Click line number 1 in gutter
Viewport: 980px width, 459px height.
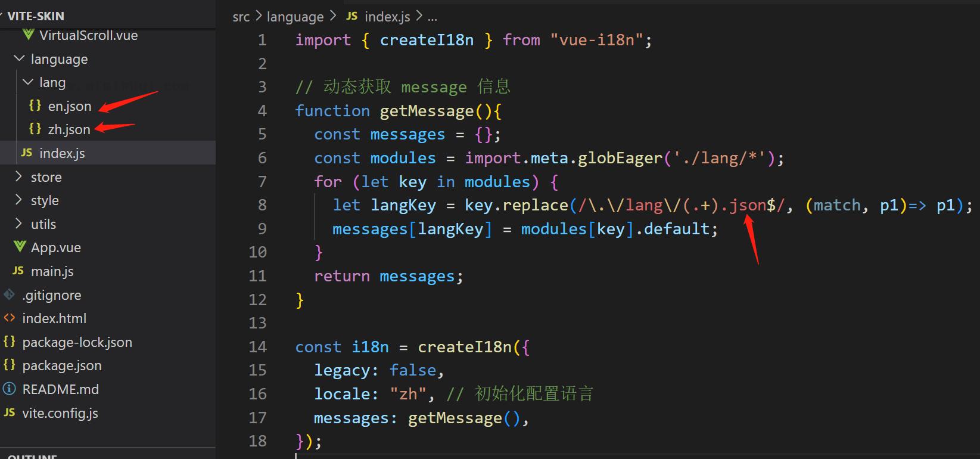[262, 40]
